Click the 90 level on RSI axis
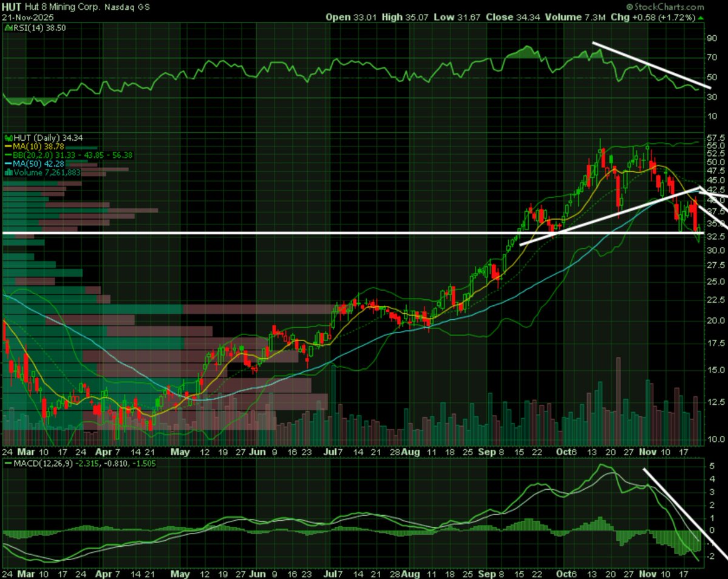728x579 pixels. 712,38
